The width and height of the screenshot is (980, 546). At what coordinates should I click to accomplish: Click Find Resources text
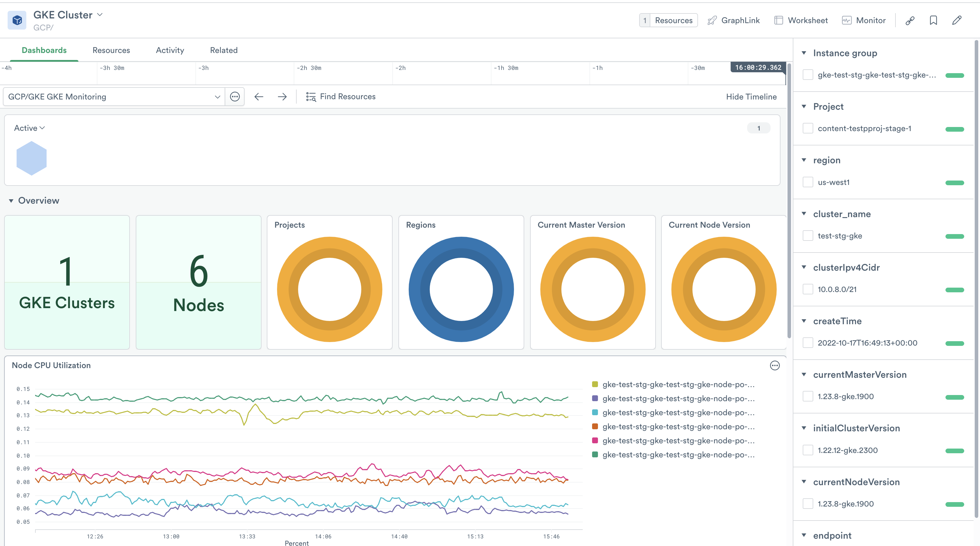(x=348, y=97)
